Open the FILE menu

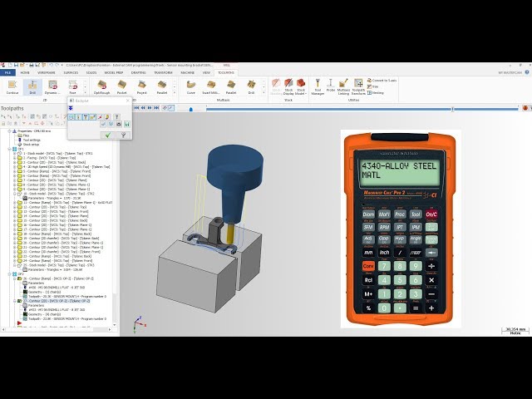coord(7,72)
